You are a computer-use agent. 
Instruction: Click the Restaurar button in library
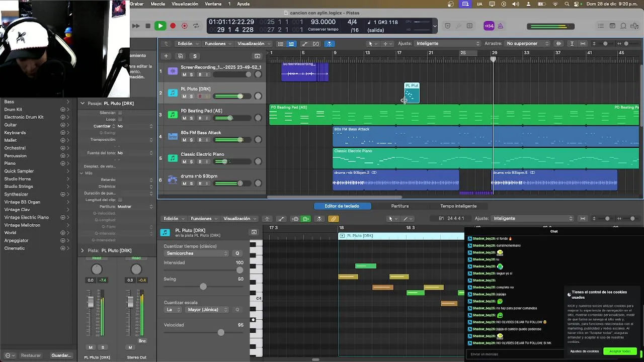click(x=31, y=355)
